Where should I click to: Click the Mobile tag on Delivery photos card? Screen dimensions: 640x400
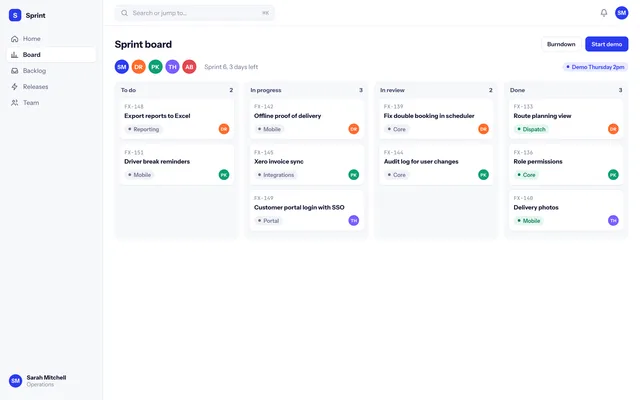click(x=528, y=220)
